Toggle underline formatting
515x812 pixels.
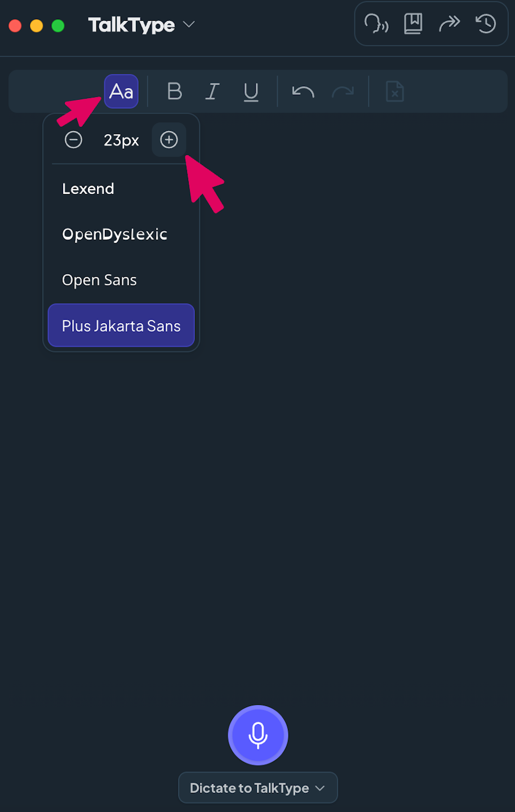pyautogui.click(x=251, y=91)
